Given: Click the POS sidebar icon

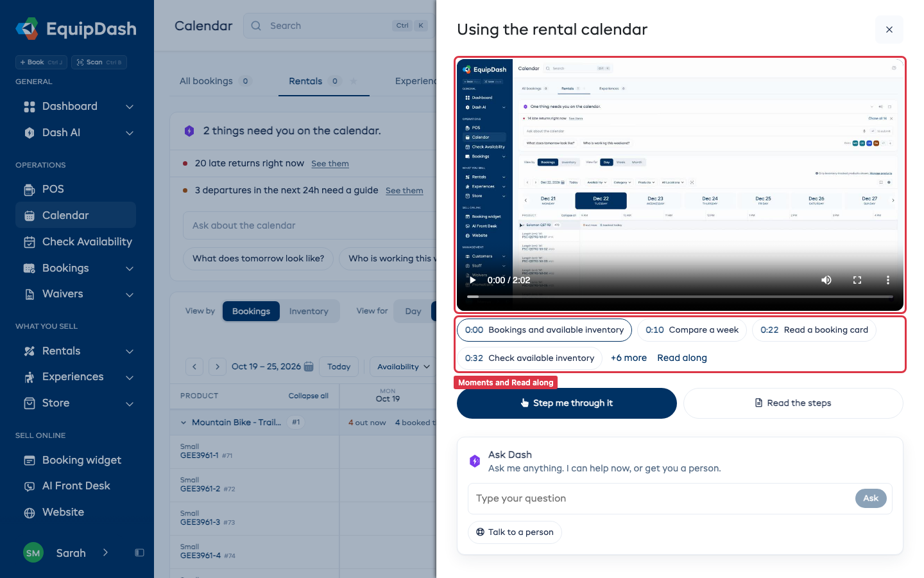Looking at the screenshot, I should [30, 189].
